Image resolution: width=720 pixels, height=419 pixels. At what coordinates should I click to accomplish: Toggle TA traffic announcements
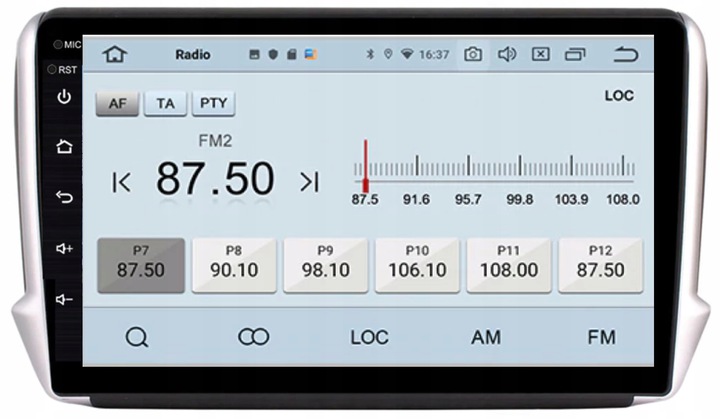[x=165, y=104]
